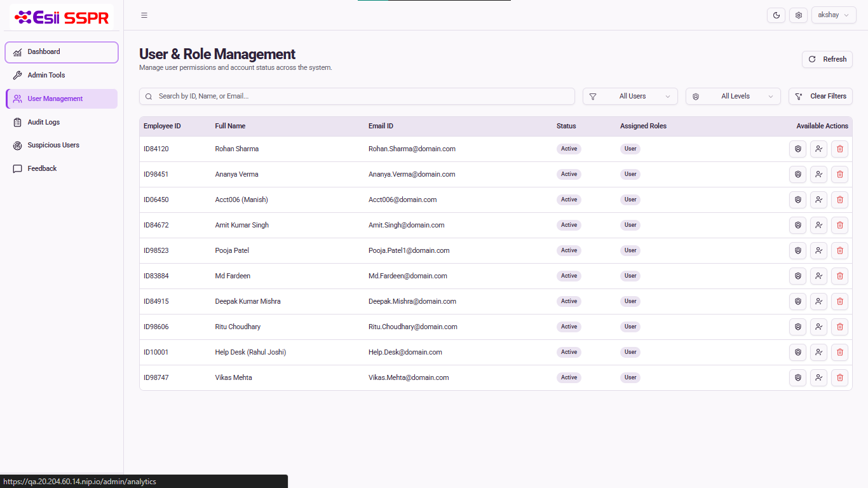Click employee ID ID98747
This screenshot has width=868, height=488.
tap(156, 377)
